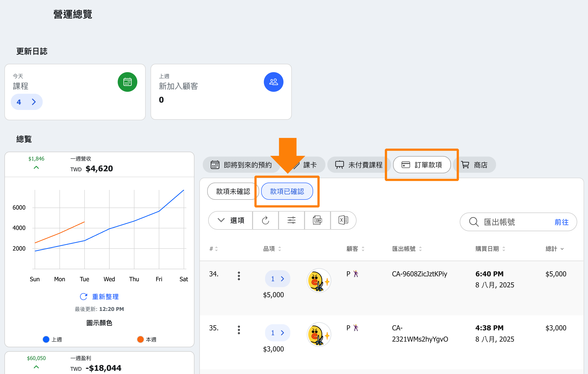Image resolution: width=588 pixels, height=374 pixels.
Task: Click the orange 本週 legend color swatch
Action: click(140, 339)
